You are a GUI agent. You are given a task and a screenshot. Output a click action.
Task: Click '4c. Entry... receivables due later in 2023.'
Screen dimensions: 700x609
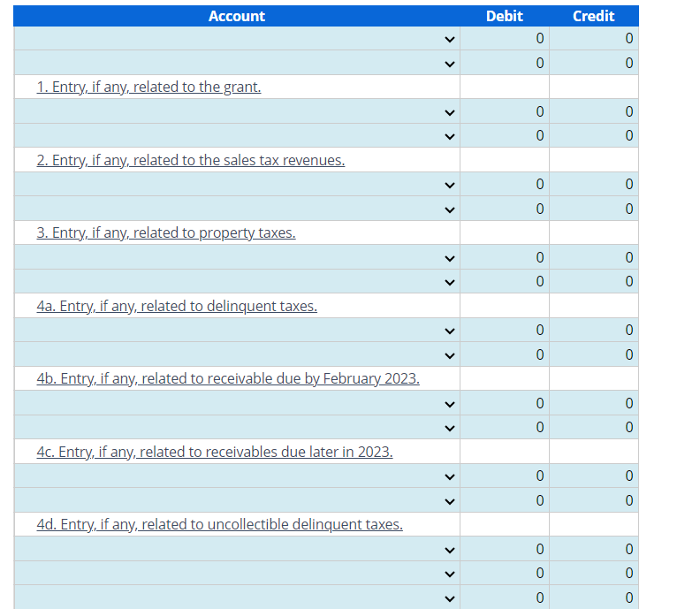[x=215, y=452]
